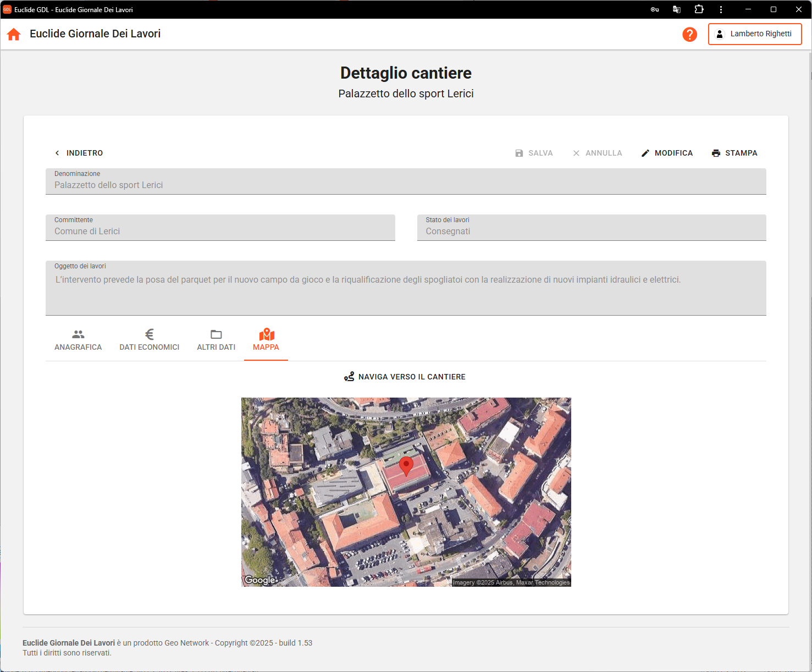Viewport: 812px width, 672px height.
Task: Switch to the ANAGRAFICA tab
Action: 78,340
